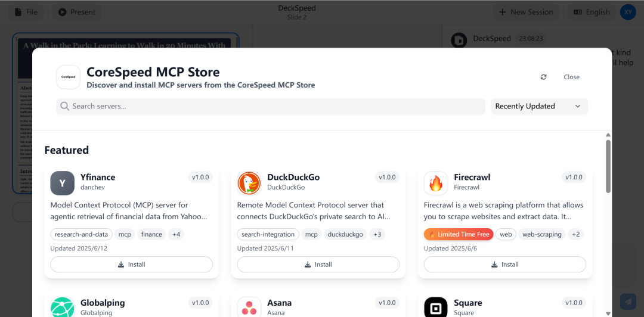644x317 pixels.
Task: Click the CoreSpeed logo in store header
Action: pyautogui.click(x=68, y=77)
